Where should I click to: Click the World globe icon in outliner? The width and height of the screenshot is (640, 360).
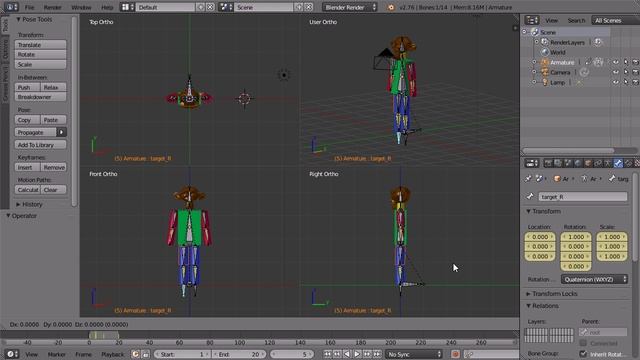coord(544,52)
